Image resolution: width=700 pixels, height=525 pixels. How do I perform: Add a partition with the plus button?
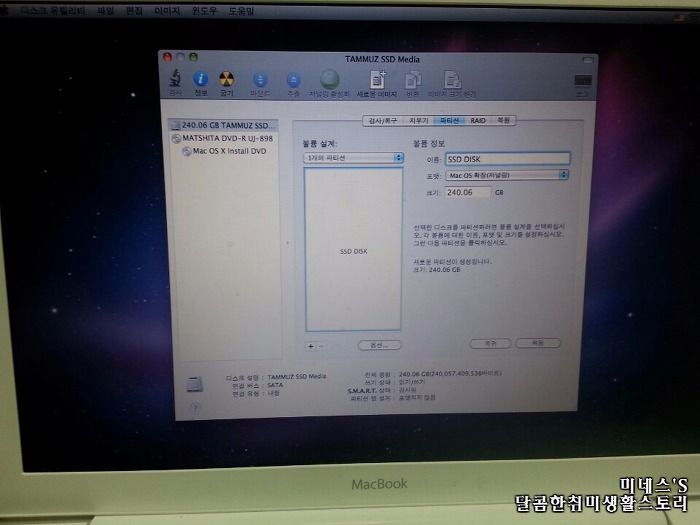coord(311,346)
